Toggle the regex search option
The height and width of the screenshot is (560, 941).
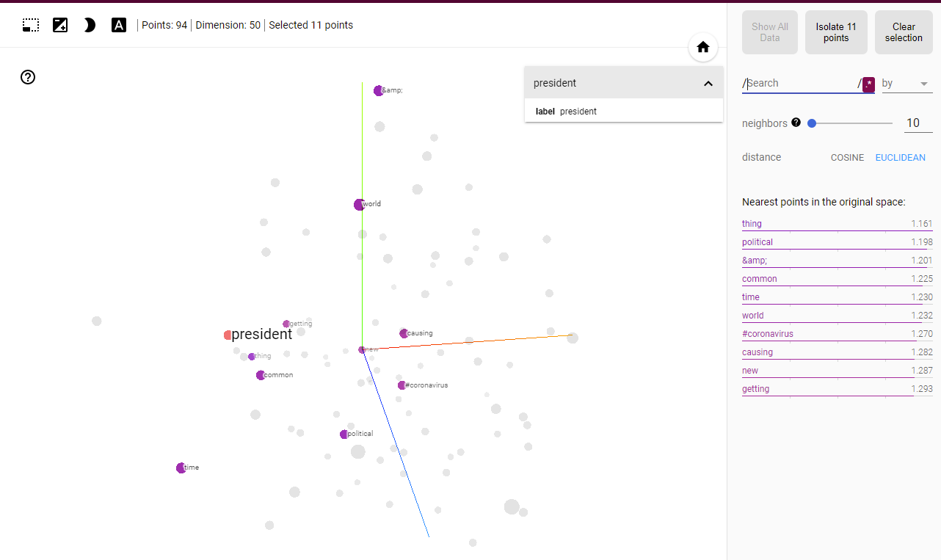[868, 84]
